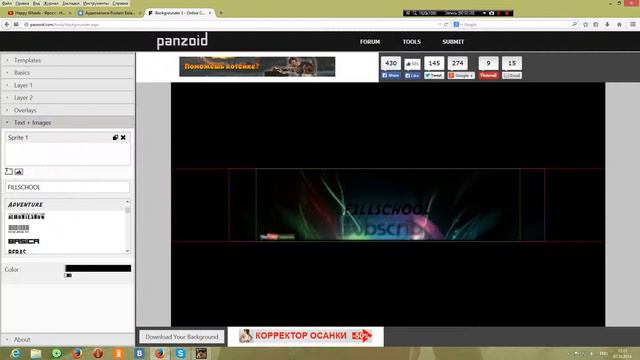Open the blue B (VK) app on taskbar
640x360 pixels.
click(x=139, y=353)
